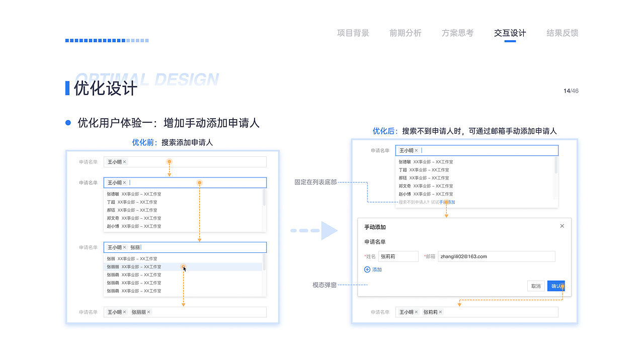Click the plus-circle 添加 button in modal
Viewport: 644px width, 362px height.
click(373, 270)
